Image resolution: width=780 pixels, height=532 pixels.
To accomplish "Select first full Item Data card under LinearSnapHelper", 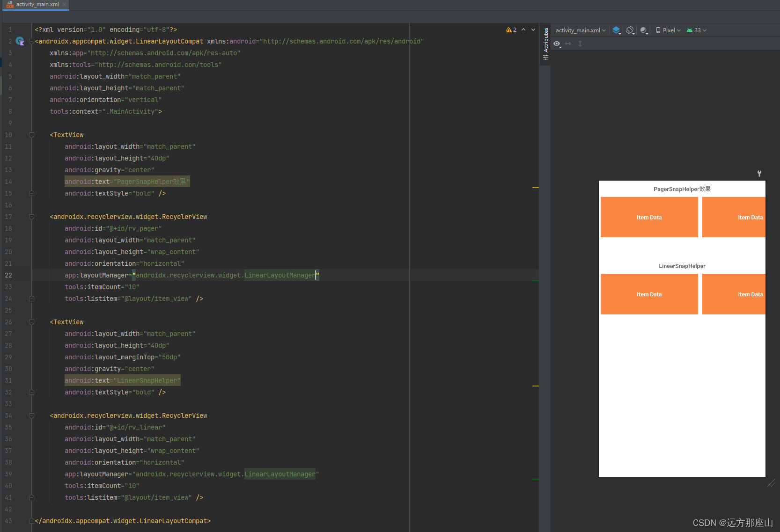I will [x=649, y=294].
